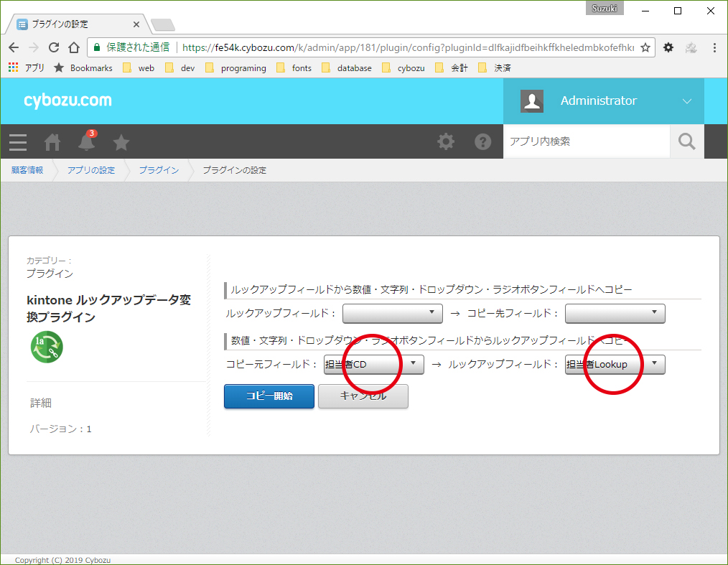Viewport: 728px width, 565px height.
Task: Click the バージョン：1 text
Action: 61,429
